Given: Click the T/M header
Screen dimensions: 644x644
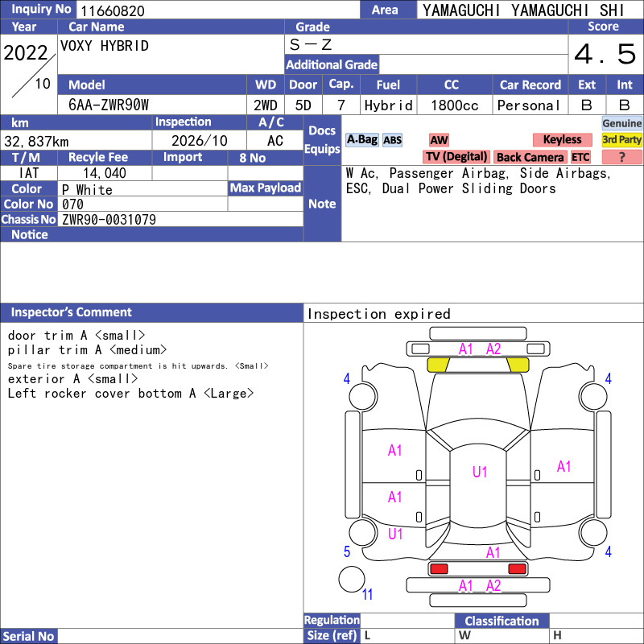Looking at the screenshot, I should (29, 157).
